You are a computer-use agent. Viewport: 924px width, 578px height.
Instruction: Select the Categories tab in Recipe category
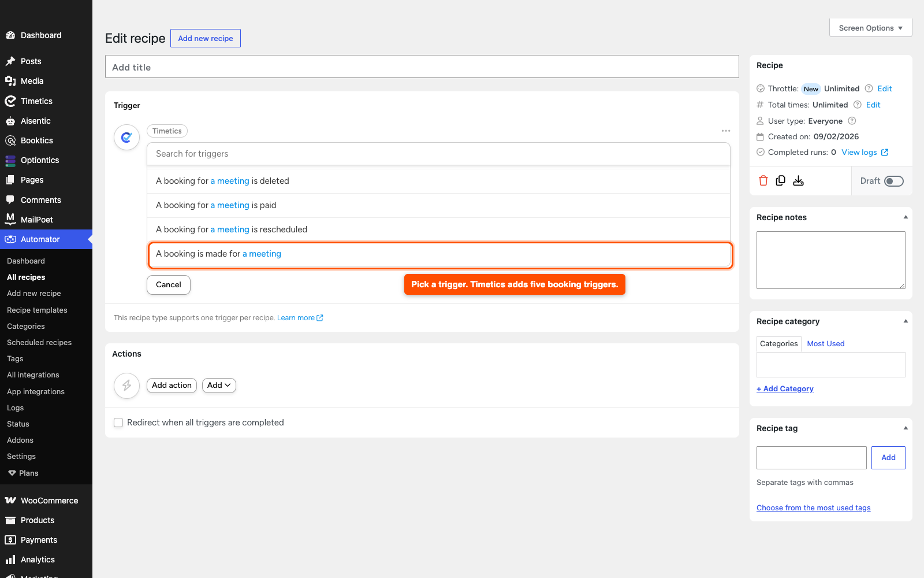pos(779,344)
